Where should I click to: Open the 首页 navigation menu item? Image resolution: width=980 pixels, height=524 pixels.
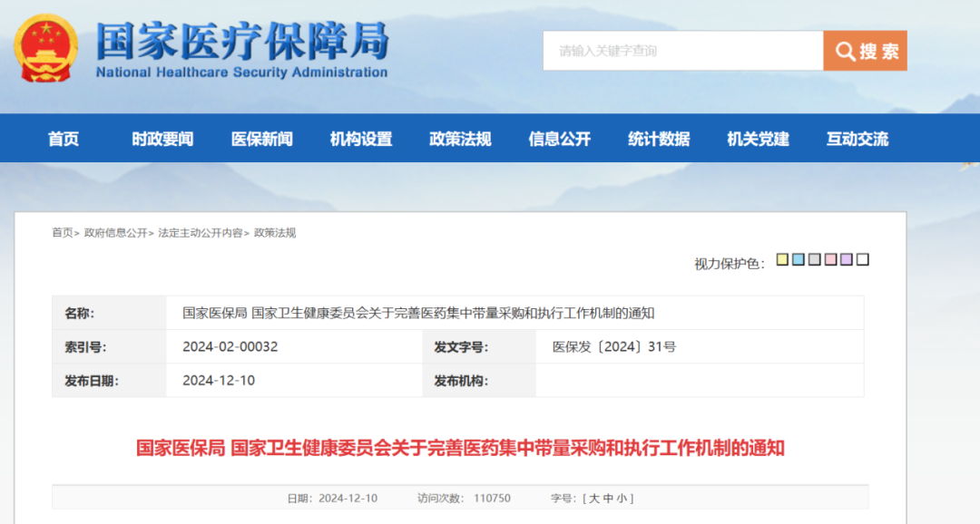coord(64,139)
